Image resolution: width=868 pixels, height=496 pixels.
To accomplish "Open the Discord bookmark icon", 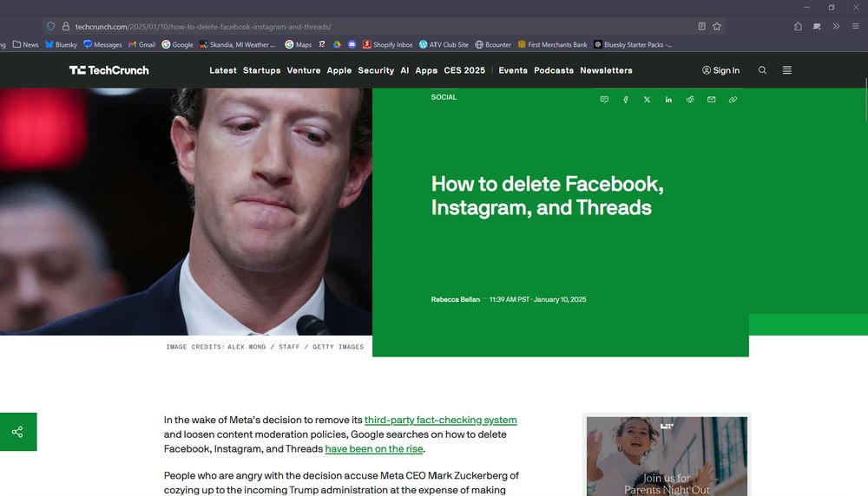I will [x=352, y=44].
